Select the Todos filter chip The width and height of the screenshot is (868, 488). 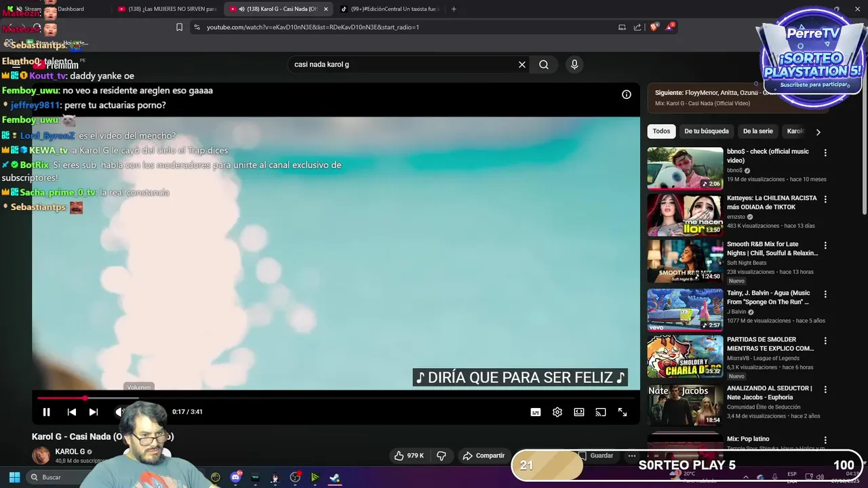[661, 131]
